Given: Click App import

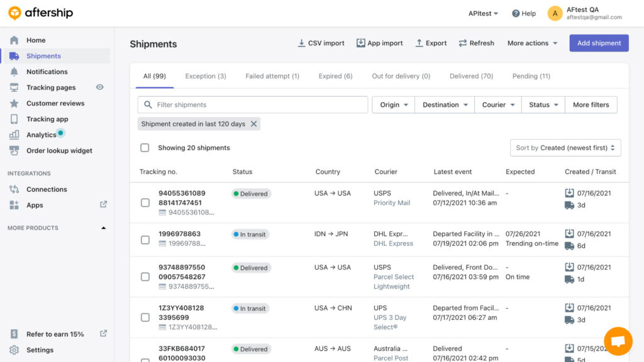Looking at the screenshot, I should coord(379,43).
